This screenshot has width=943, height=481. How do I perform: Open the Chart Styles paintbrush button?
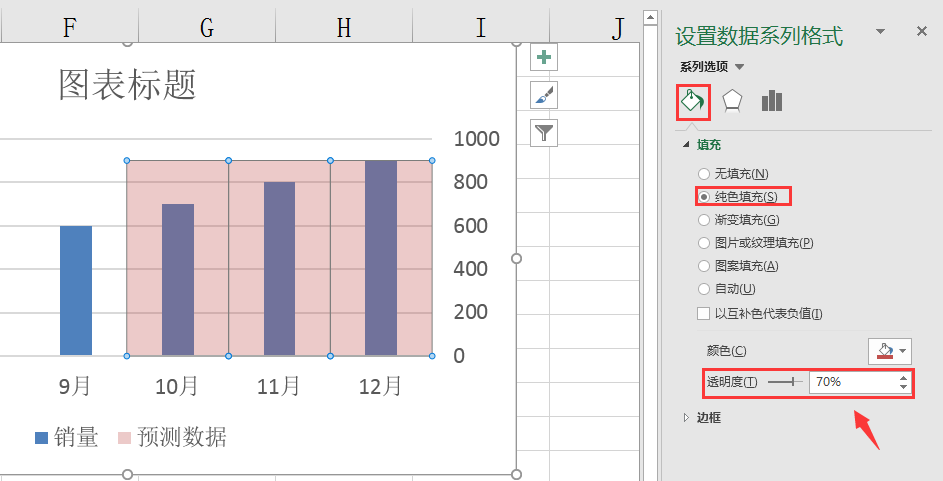tap(544, 95)
